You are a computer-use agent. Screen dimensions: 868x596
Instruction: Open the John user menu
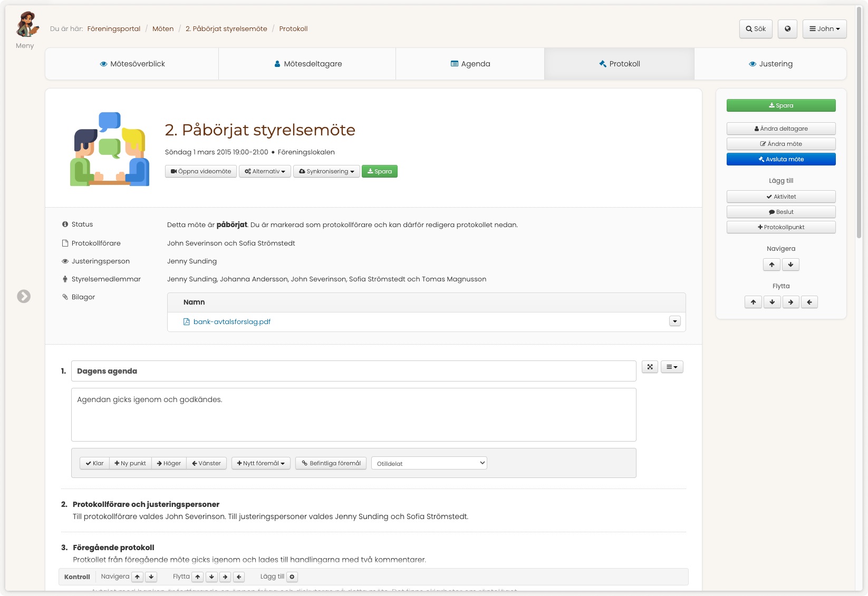coord(824,29)
